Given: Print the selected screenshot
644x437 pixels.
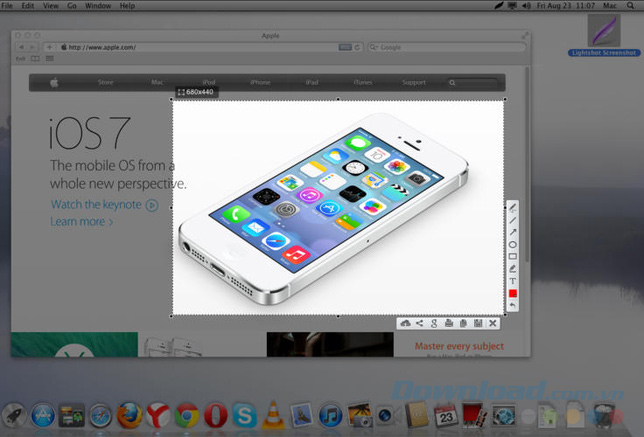Looking at the screenshot, I should (x=448, y=323).
